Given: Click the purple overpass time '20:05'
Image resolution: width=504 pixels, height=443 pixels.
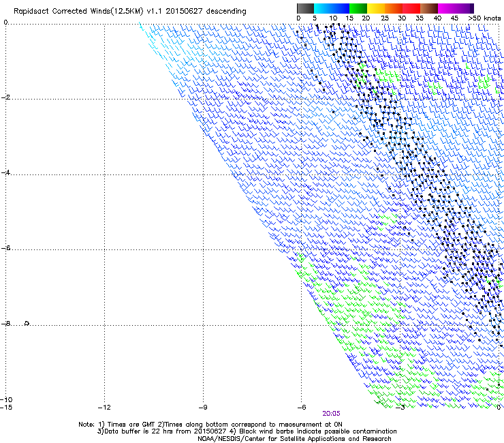Looking at the screenshot, I should click(332, 414).
